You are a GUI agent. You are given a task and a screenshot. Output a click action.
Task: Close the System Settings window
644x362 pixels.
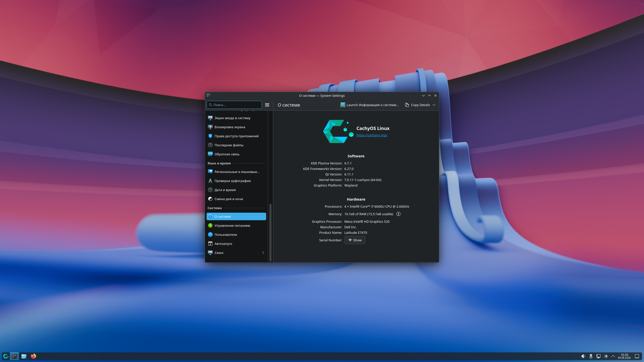tap(435, 96)
